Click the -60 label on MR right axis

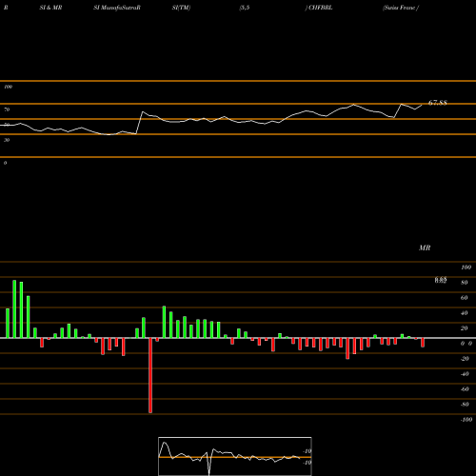(465, 389)
